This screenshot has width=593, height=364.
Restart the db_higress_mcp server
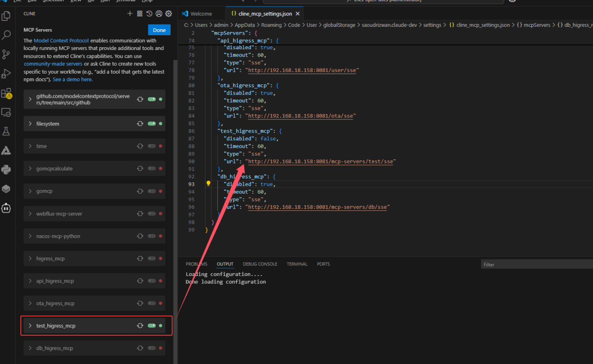[140, 348]
